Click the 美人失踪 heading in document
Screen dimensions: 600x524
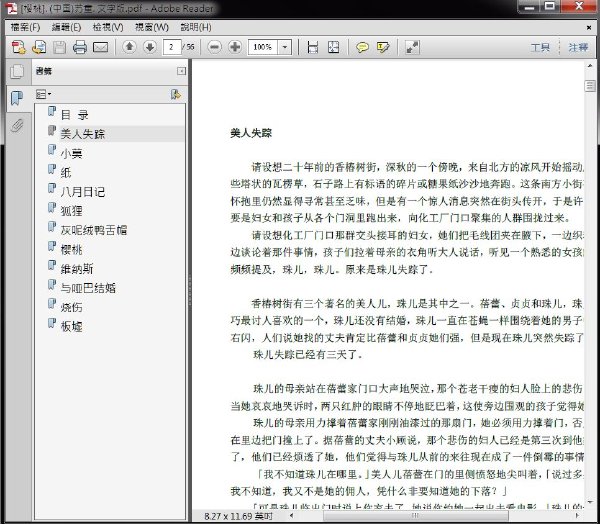point(251,133)
